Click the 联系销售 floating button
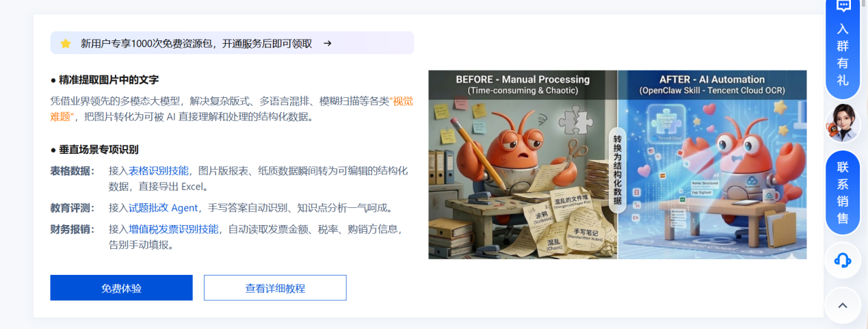The height and width of the screenshot is (329, 868). [843, 193]
